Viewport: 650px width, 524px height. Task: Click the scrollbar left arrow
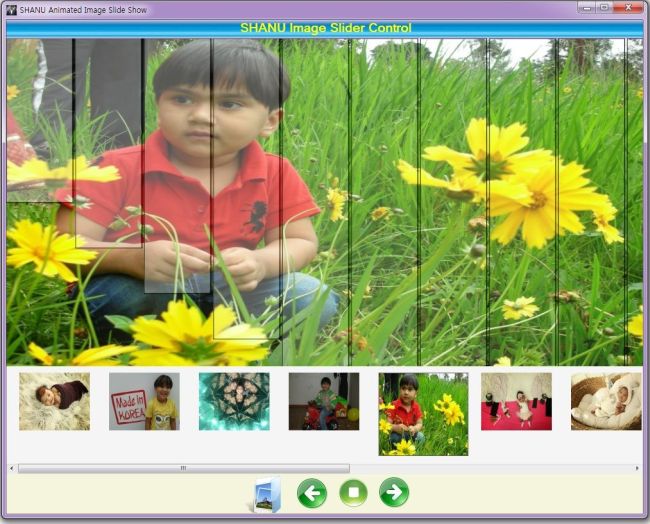pyautogui.click(x=12, y=468)
